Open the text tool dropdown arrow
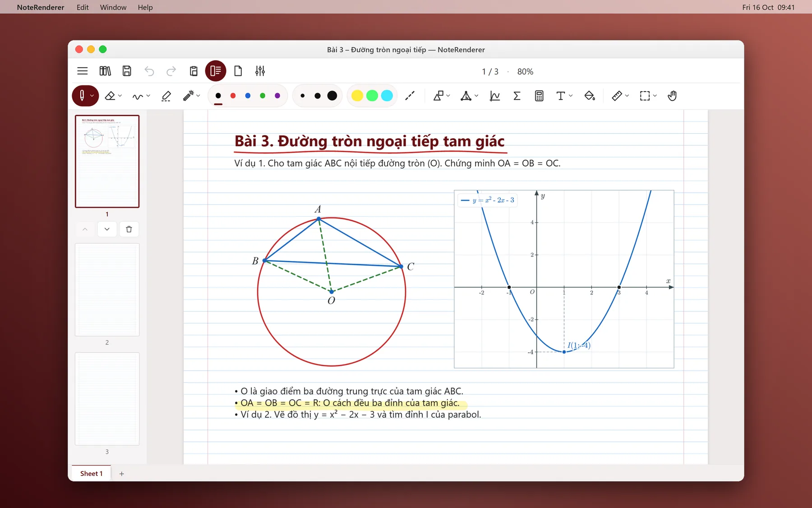 click(571, 96)
